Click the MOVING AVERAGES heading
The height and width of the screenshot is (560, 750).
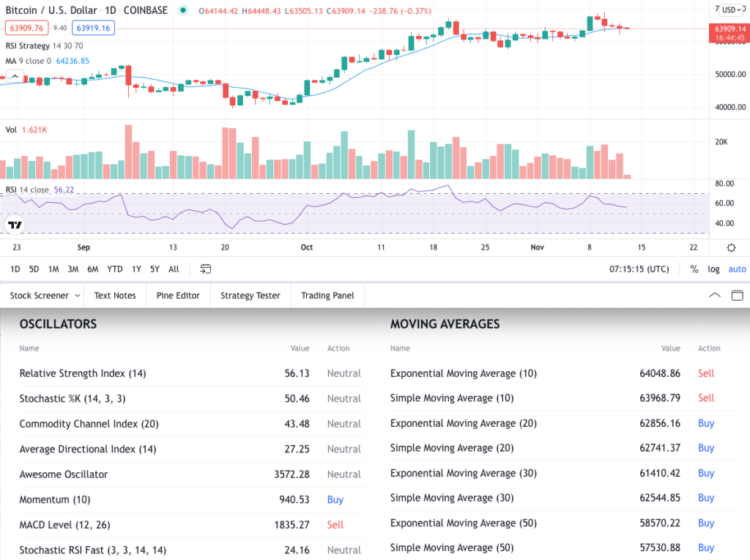(x=445, y=324)
